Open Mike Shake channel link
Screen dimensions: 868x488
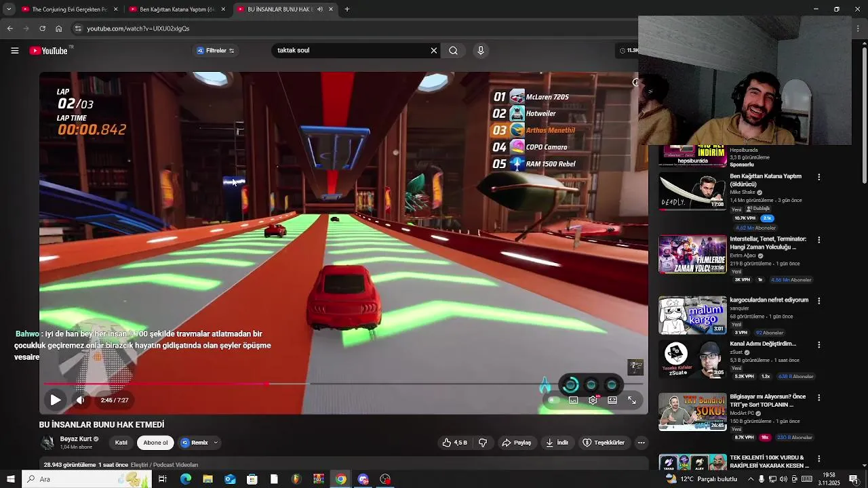pyautogui.click(x=743, y=192)
